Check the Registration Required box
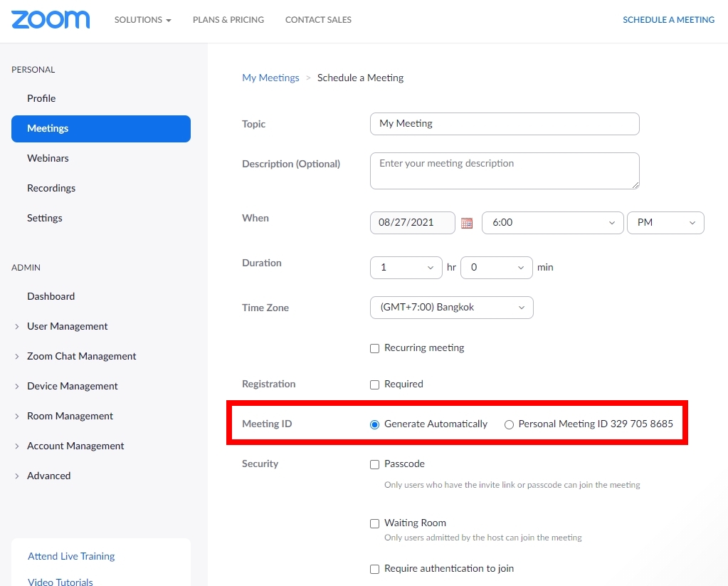This screenshot has height=586, width=728. pyautogui.click(x=374, y=384)
